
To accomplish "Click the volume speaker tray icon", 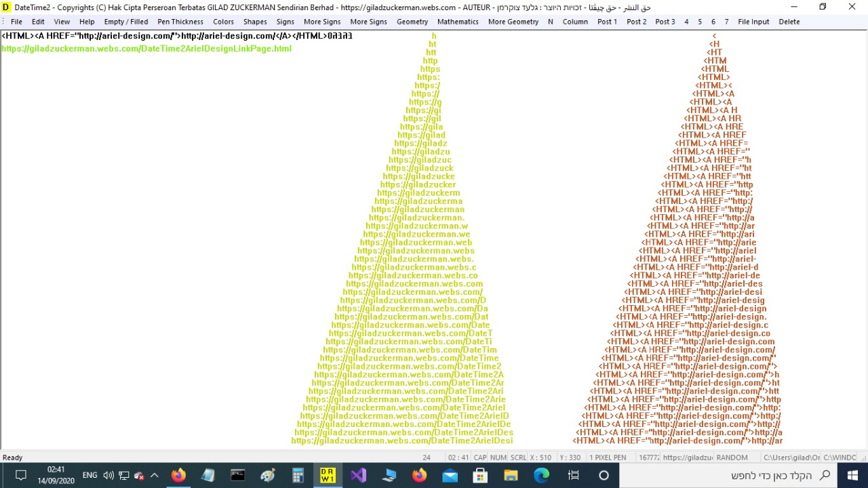I will (108, 475).
